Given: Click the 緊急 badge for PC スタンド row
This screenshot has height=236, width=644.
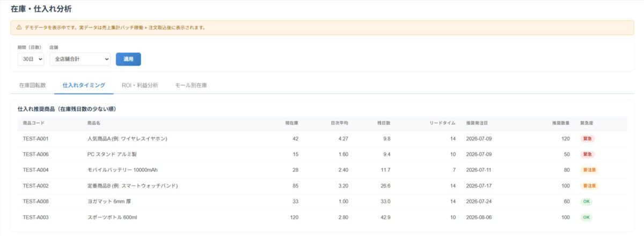Looking at the screenshot, I should [587, 154].
